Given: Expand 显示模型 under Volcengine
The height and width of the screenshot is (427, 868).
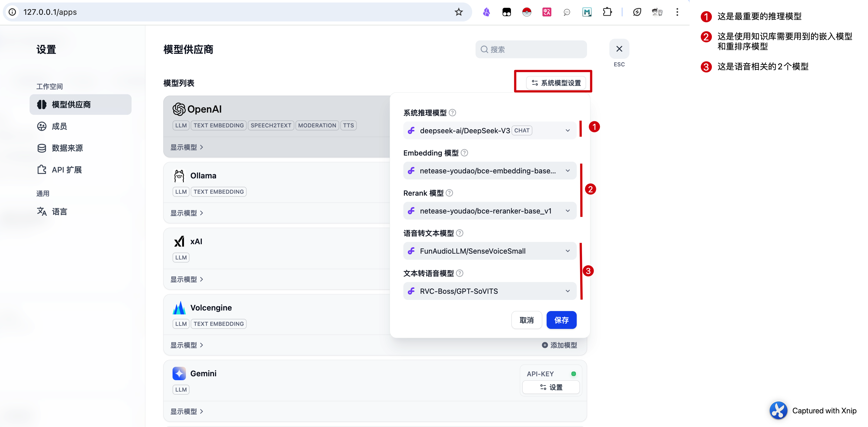Looking at the screenshot, I should (x=187, y=345).
